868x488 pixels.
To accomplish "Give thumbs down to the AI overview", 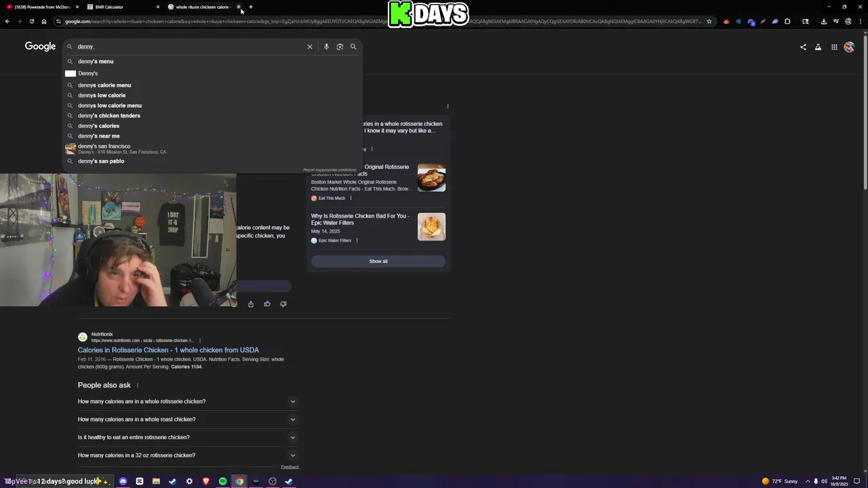I will pyautogui.click(x=283, y=304).
